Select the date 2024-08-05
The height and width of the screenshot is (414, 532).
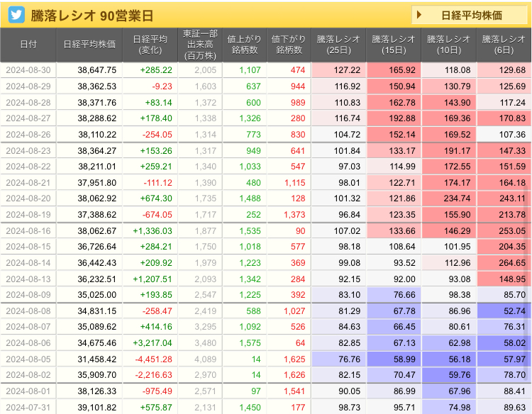pyautogui.click(x=28, y=359)
